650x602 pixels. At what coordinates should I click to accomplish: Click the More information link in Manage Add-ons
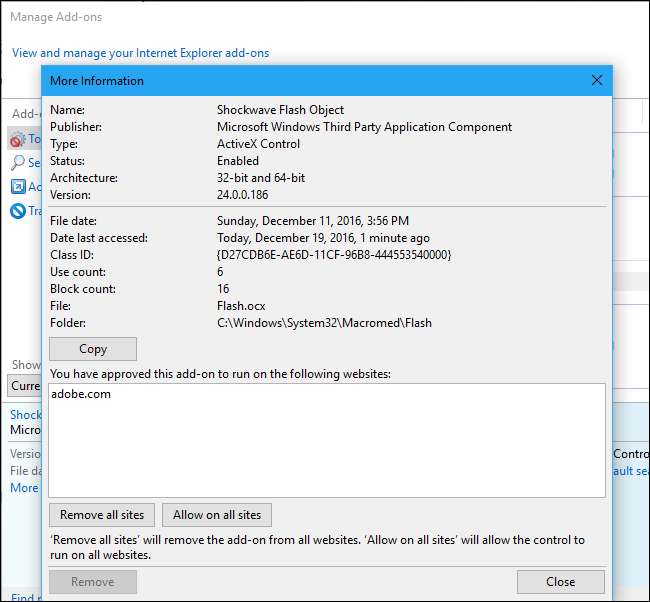click(24, 488)
